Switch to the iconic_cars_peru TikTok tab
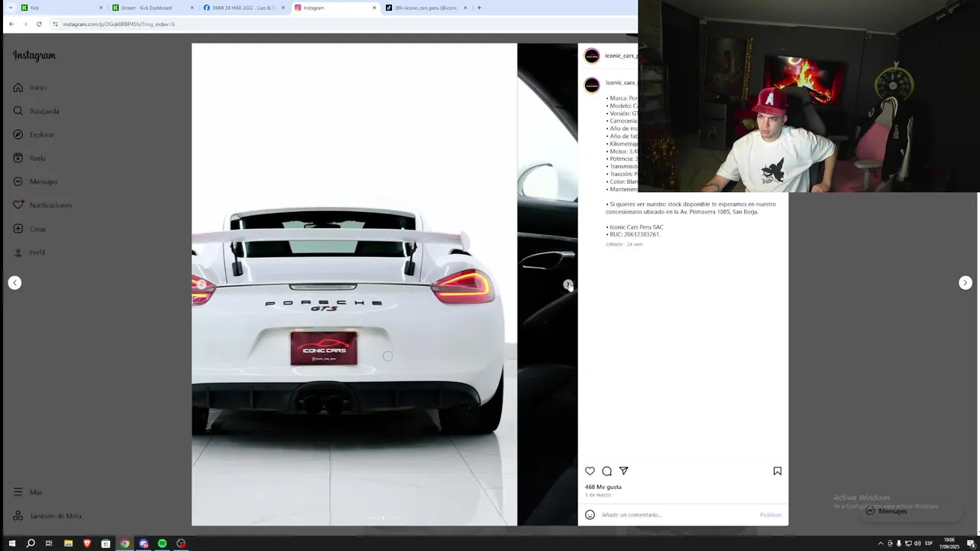 click(x=426, y=8)
